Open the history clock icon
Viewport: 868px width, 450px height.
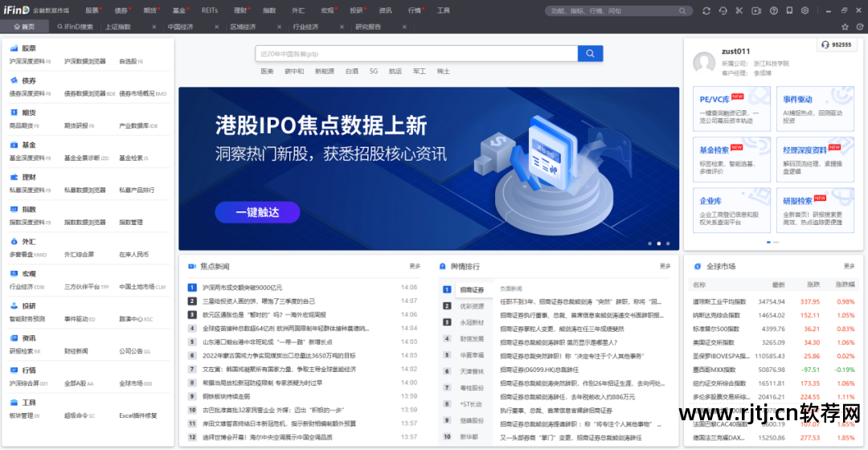click(x=860, y=27)
